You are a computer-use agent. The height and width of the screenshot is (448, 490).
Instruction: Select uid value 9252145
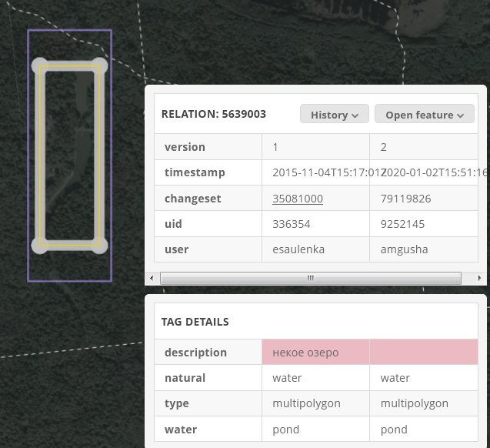(402, 224)
